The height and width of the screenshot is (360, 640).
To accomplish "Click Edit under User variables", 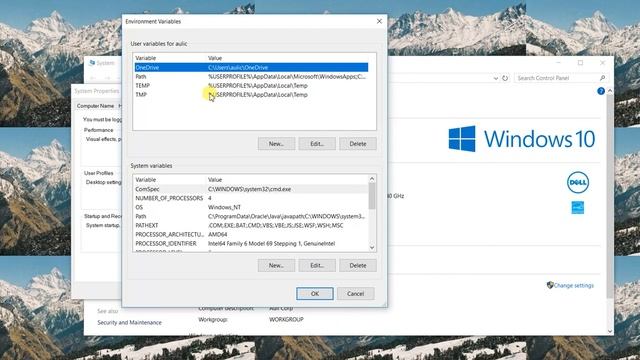I will click(317, 144).
